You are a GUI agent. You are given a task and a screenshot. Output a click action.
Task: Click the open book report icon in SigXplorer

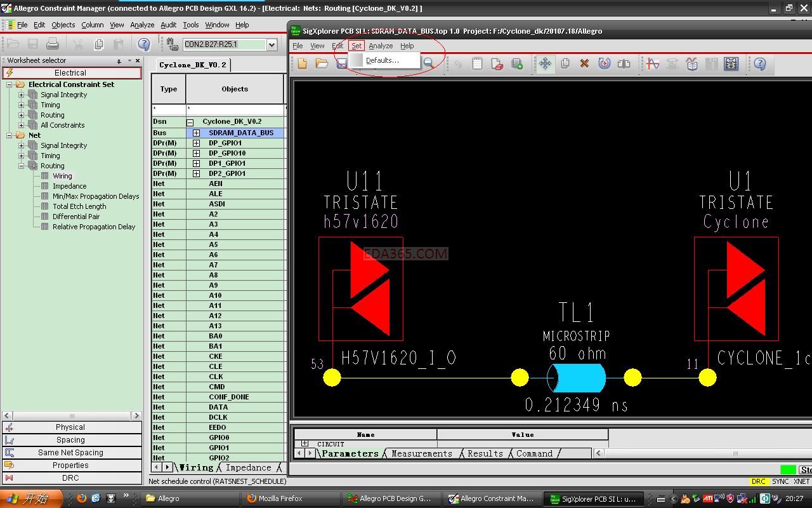coord(691,63)
